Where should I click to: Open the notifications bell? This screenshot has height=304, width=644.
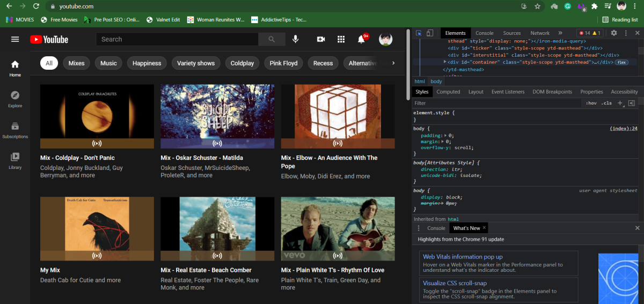coord(362,39)
